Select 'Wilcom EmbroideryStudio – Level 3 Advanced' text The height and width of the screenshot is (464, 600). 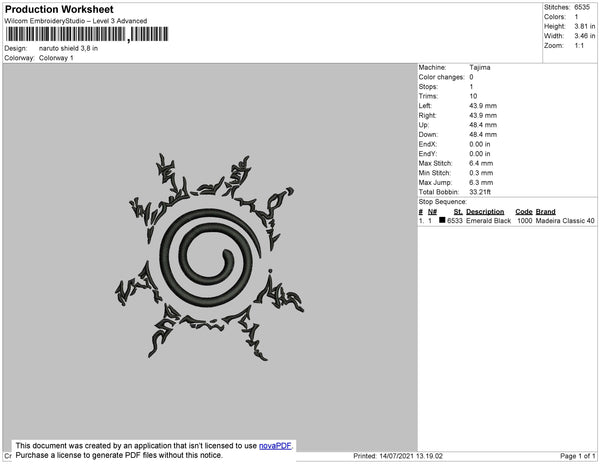(76, 21)
